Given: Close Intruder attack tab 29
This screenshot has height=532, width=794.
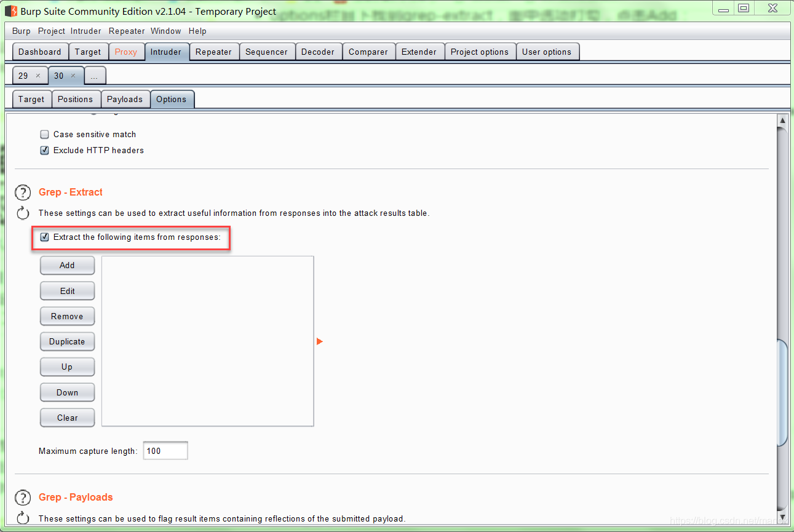Looking at the screenshot, I should [38, 76].
